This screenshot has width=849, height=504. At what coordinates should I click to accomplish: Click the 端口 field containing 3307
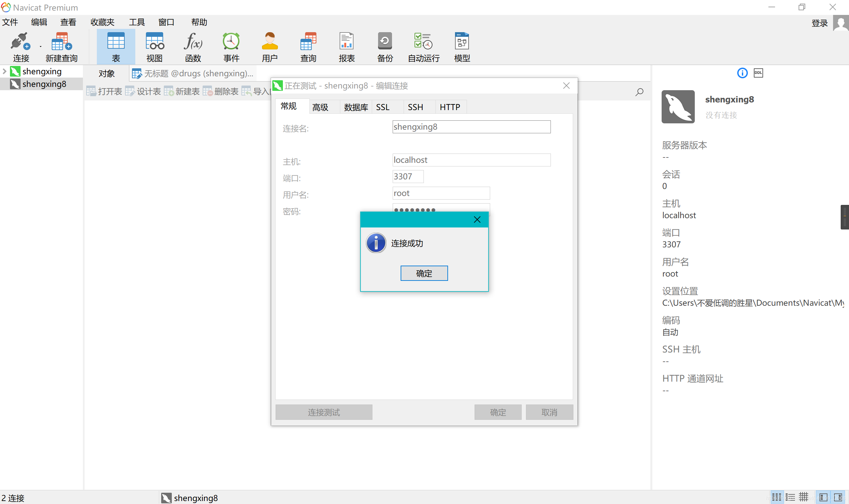coord(408,177)
